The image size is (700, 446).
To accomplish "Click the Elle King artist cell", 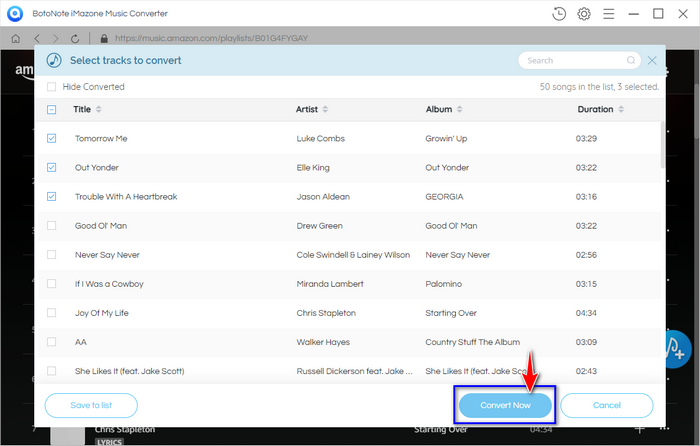I will point(313,167).
